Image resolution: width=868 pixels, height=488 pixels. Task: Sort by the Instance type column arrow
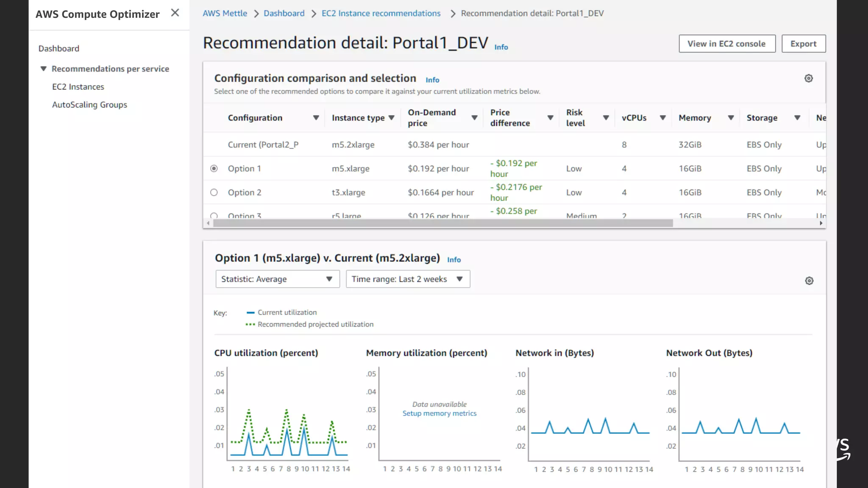click(x=391, y=118)
